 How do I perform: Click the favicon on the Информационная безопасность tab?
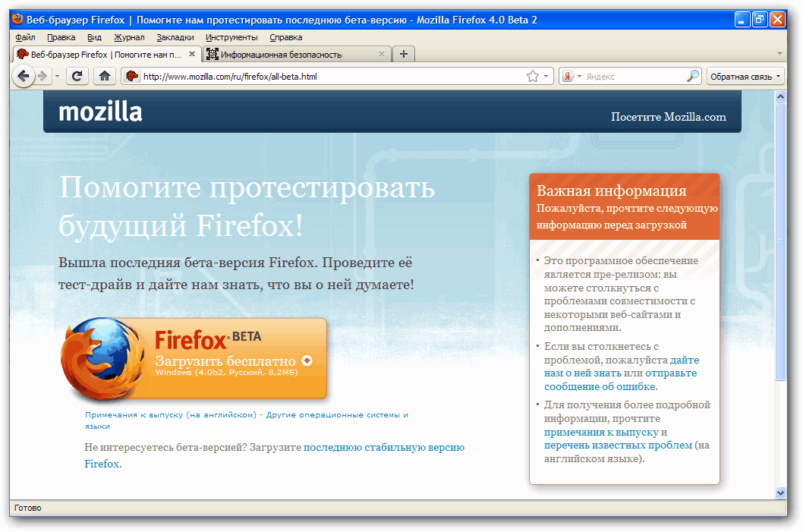tap(212, 54)
